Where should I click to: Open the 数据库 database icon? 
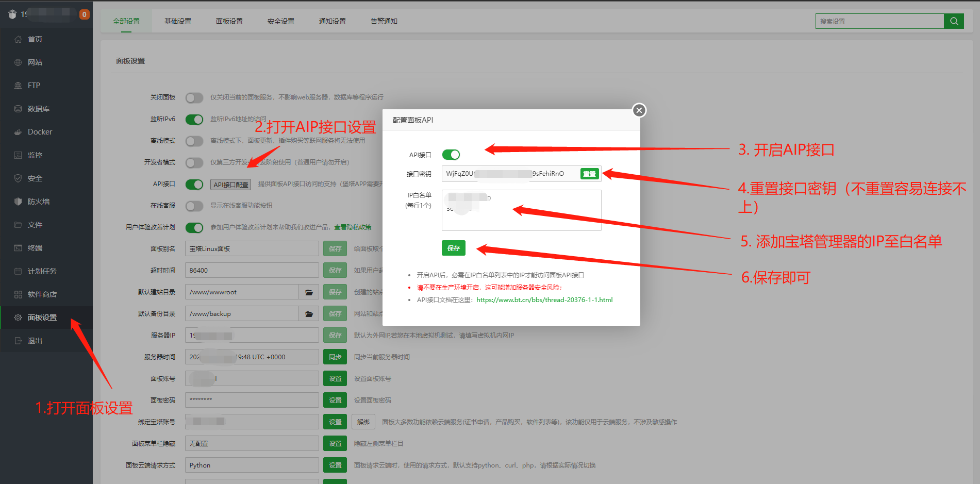pos(18,109)
